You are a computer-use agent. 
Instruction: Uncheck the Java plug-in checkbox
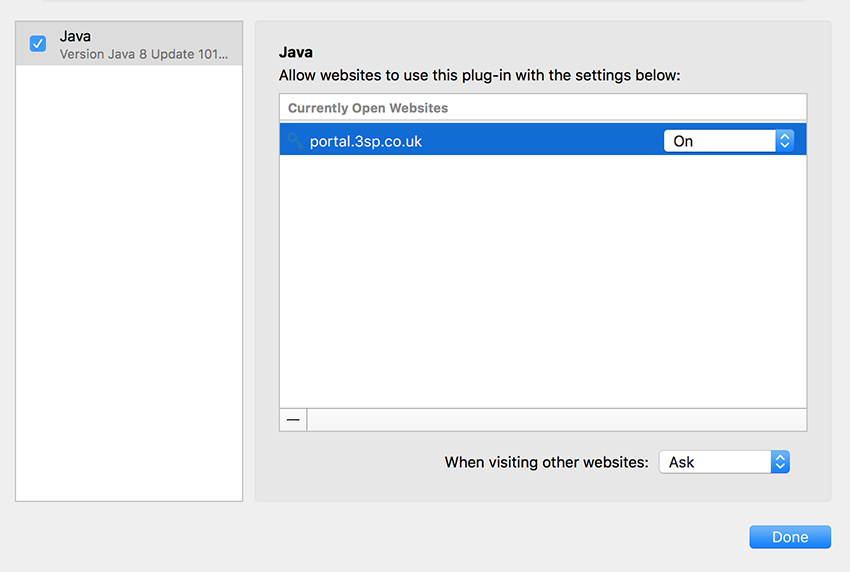coord(38,43)
